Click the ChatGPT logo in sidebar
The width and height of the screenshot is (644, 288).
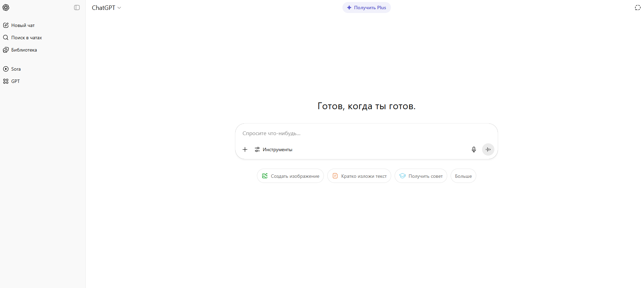pos(6,8)
